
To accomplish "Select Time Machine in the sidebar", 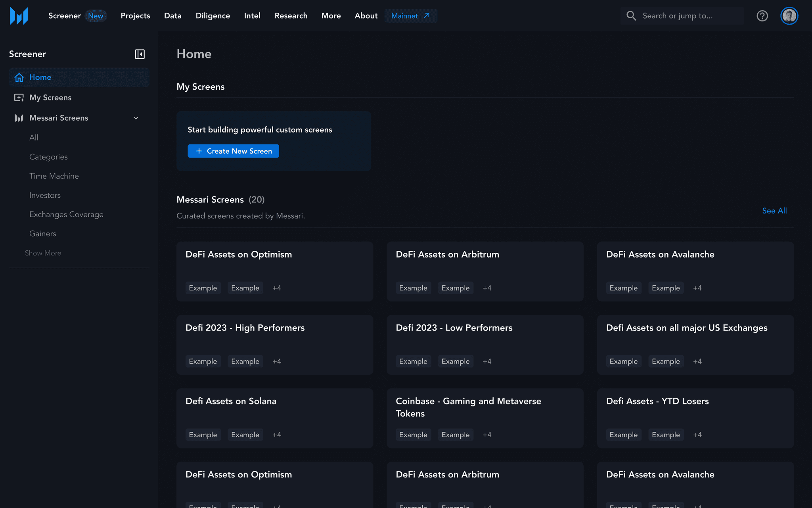I will (54, 176).
